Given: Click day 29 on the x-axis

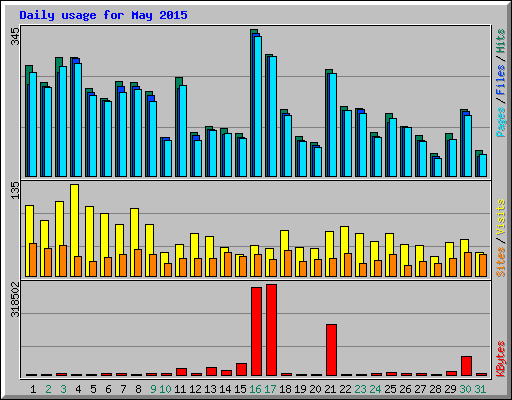Looking at the screenshot, I should [450, 389].
